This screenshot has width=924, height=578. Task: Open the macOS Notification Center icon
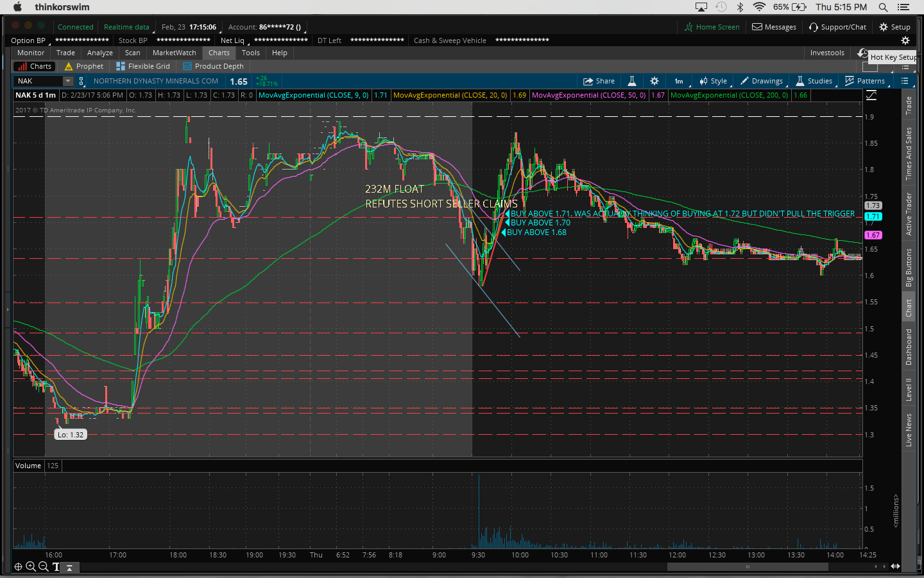[x=903, y=7]
